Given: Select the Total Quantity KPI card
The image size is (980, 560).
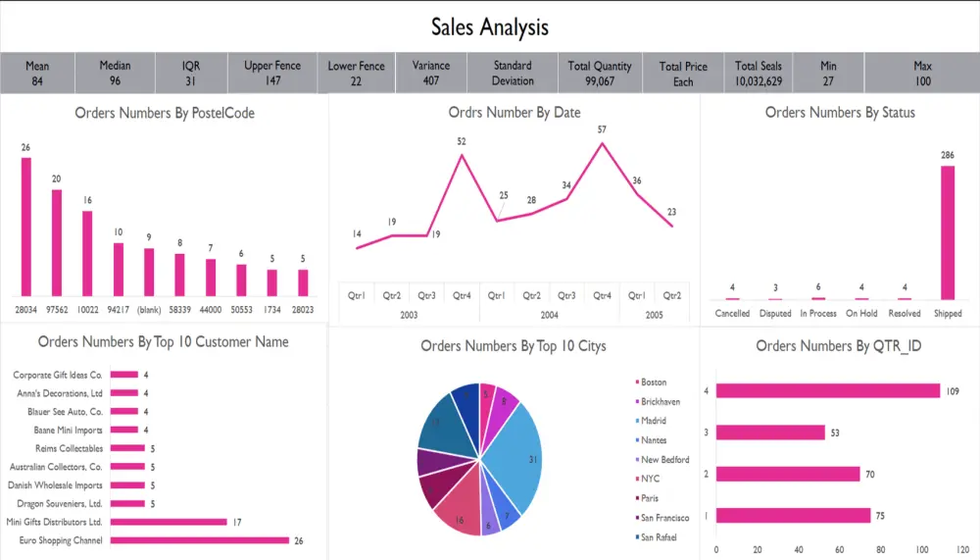Looking at the screenshot, I should [x=600, y=74].
